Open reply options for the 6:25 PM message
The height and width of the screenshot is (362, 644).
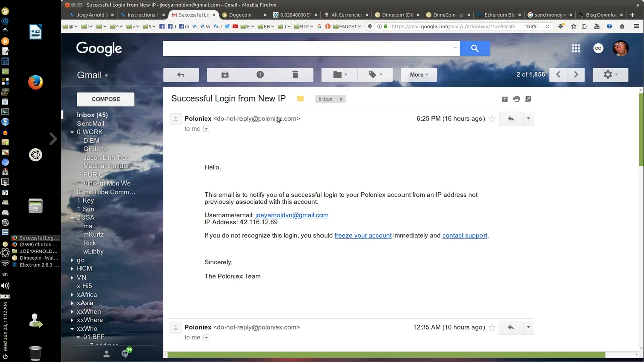click(528, 119)
